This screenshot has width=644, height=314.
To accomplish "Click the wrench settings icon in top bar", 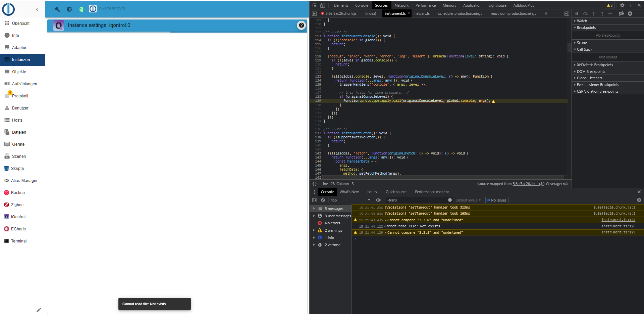I will [57, 9].
